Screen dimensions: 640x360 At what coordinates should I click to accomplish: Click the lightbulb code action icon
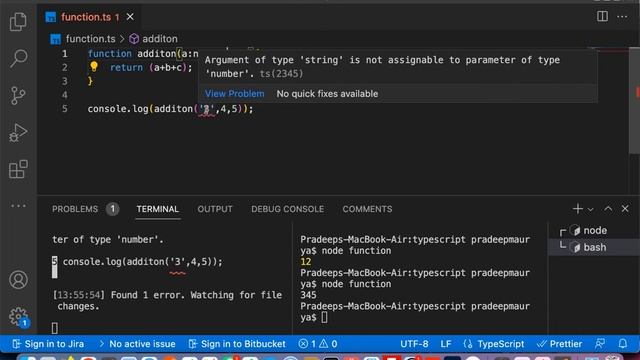[x=94, y=67]
